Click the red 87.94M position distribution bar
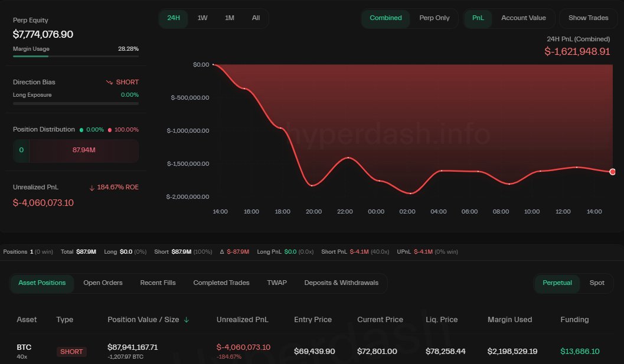624x364 pixels. pyautogui.click(x=84, y=150)
